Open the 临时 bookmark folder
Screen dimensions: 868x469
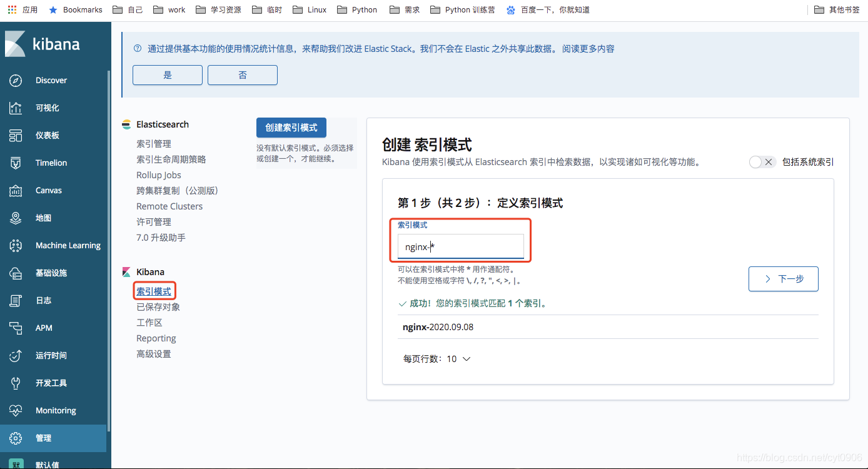(267, 9)
